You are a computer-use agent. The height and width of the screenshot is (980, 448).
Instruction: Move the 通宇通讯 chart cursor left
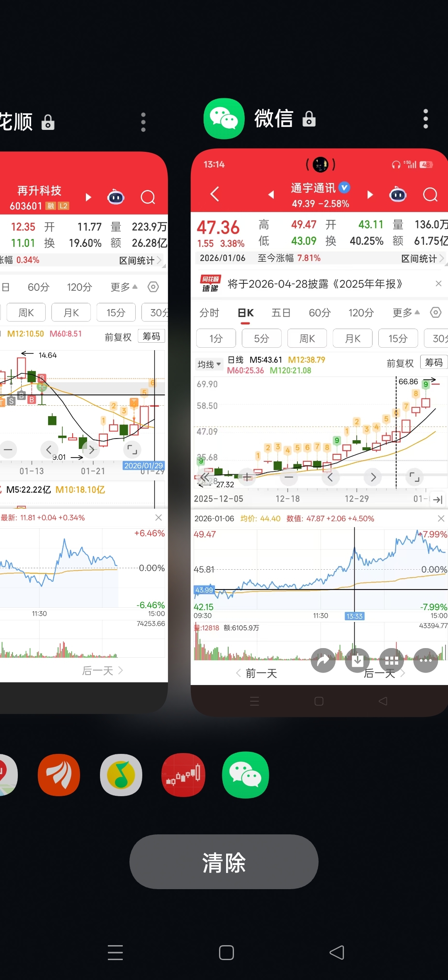tap(331, 477)
